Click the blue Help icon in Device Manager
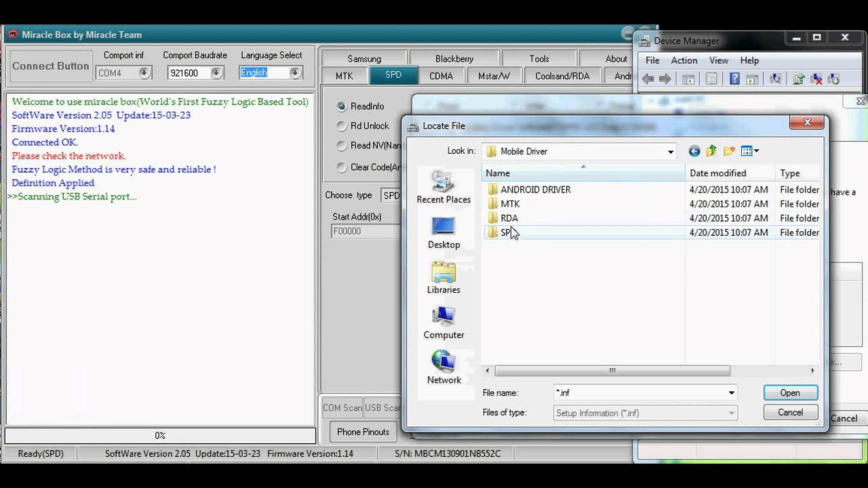 click(x=734, y=79)
